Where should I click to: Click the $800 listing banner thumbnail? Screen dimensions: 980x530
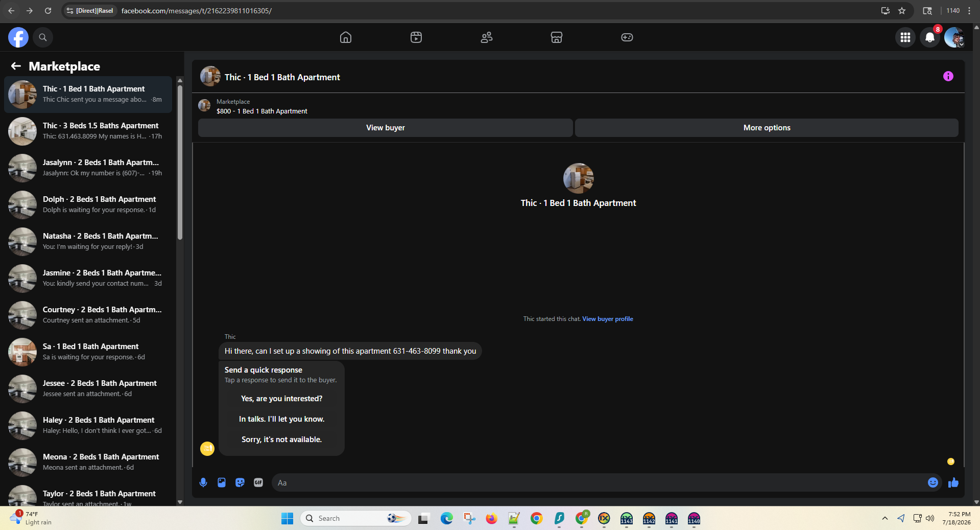point(204,106)
